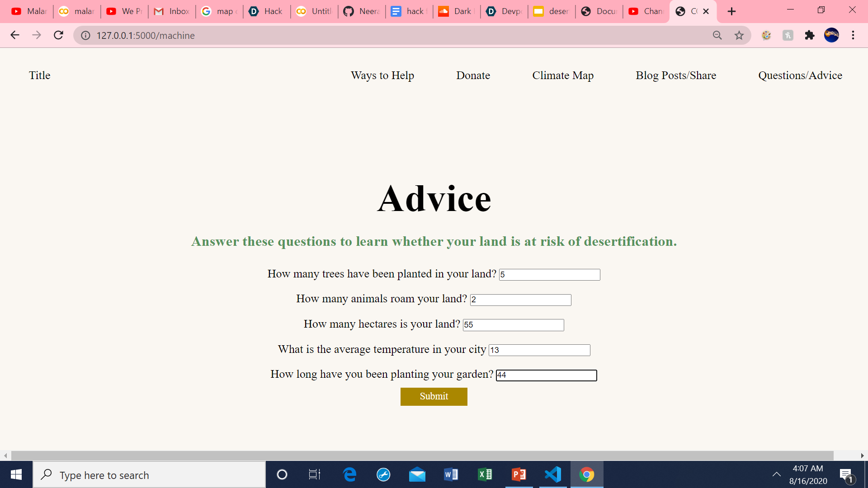The image size is (868, 488).
Task: Open the Windows Start menu
Action: coord(16,474)
